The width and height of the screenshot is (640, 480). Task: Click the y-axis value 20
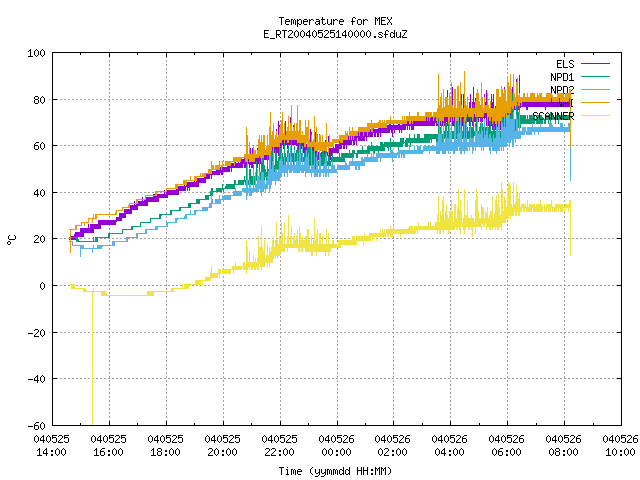point(40,239)
